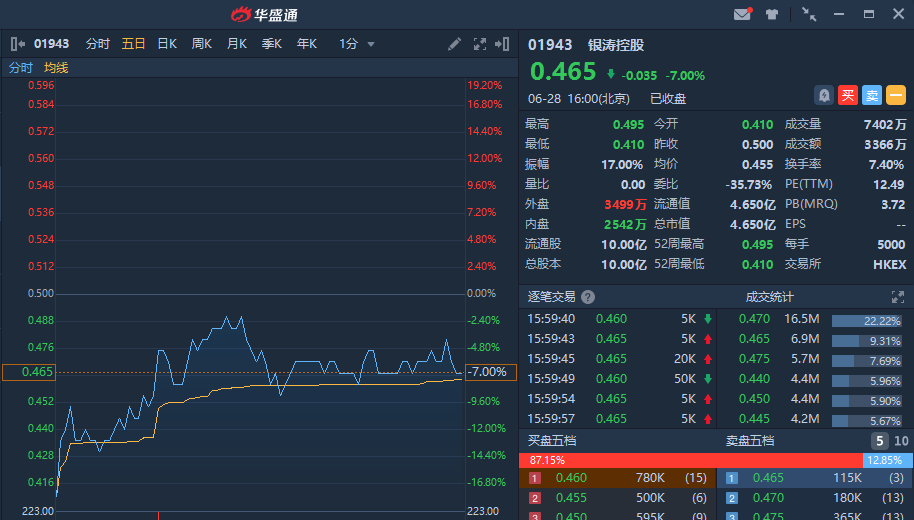Click stock code 01943 in chart toolbar
This screenshot has width=914, height=520.
[51, 44]
